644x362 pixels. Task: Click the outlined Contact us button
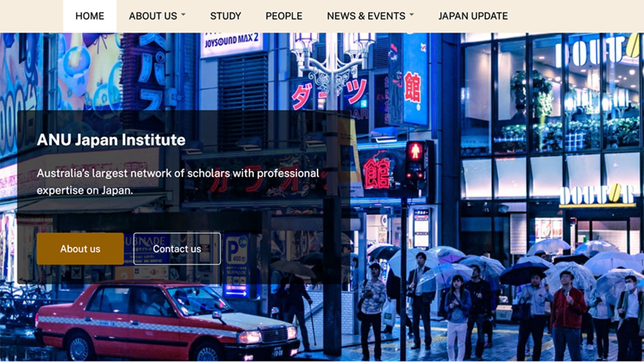[x=177, y=249]
